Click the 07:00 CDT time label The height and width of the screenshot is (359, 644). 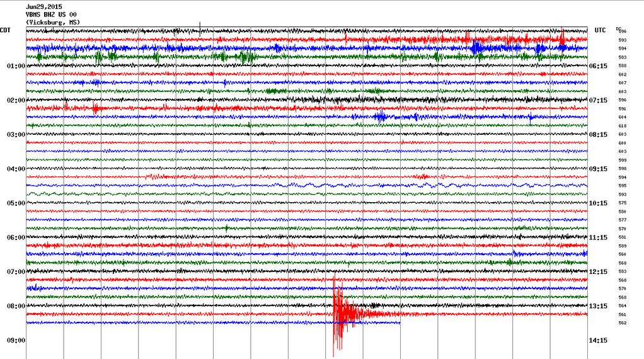(16, 271)
